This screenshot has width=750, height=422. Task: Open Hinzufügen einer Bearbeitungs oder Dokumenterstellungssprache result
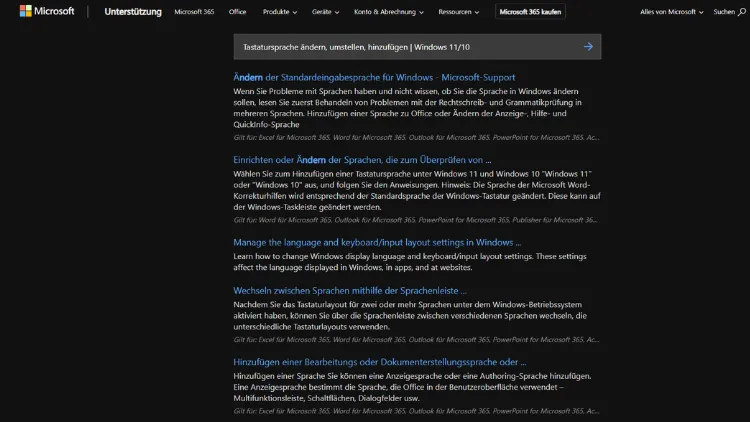click(x=380, y=362)
